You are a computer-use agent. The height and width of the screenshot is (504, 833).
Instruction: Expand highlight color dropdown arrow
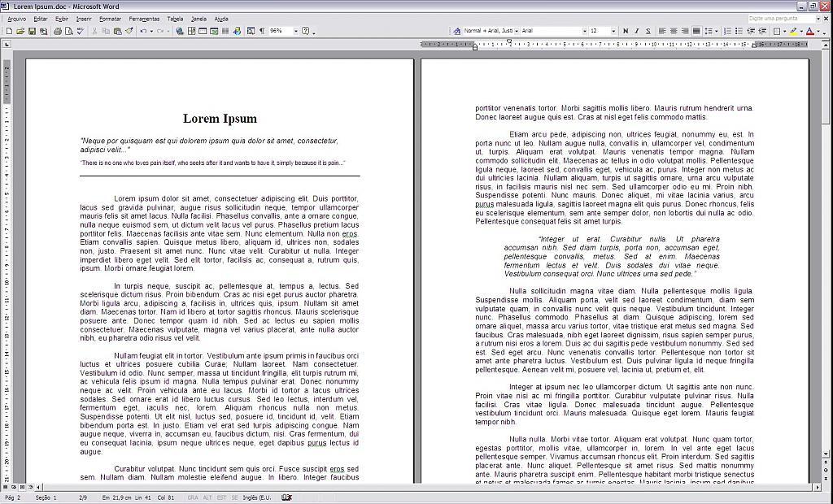pos(801,32)
